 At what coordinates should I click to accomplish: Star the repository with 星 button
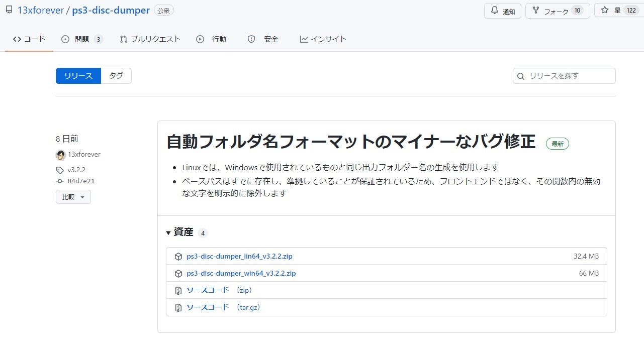coord(619,11)
